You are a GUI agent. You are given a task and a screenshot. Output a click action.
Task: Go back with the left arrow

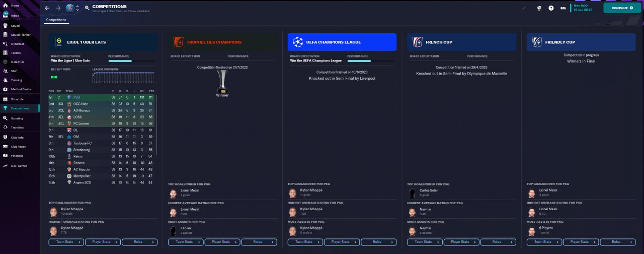click(47, 8)
